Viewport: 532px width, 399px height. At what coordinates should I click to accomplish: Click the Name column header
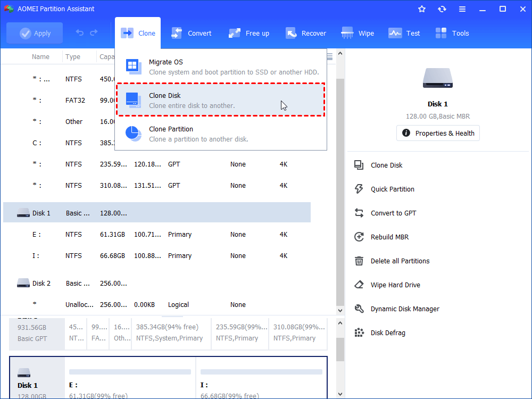[40, 57]
